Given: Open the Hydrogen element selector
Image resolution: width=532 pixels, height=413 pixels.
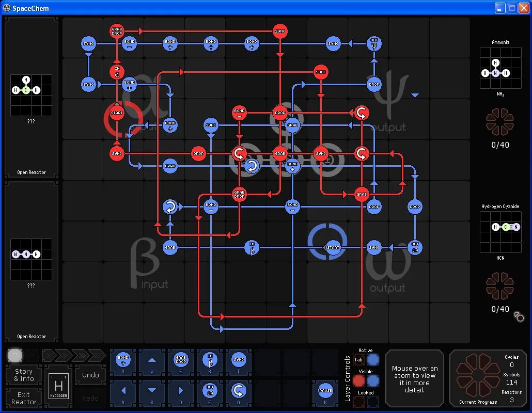Looking at the screenshot, I should 59,386.
